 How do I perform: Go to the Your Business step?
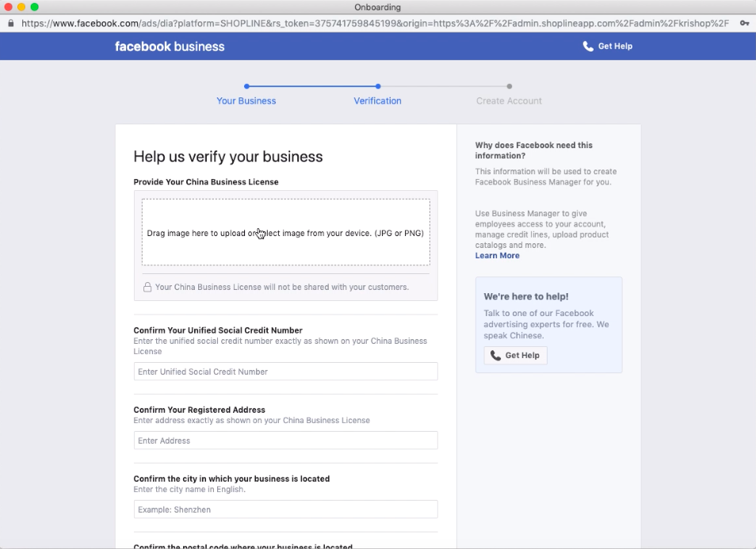(246, 101)
